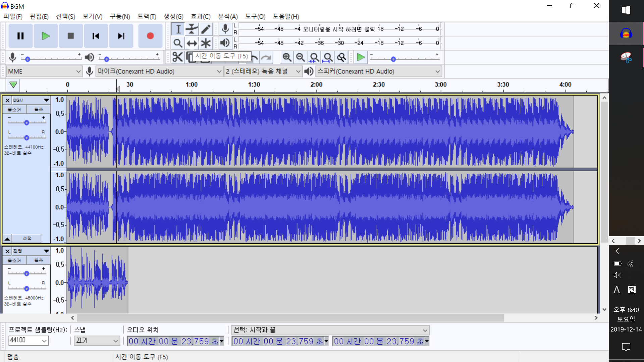
Task: Open the BGM track name dropdown menu
Action: click(46, 100)
